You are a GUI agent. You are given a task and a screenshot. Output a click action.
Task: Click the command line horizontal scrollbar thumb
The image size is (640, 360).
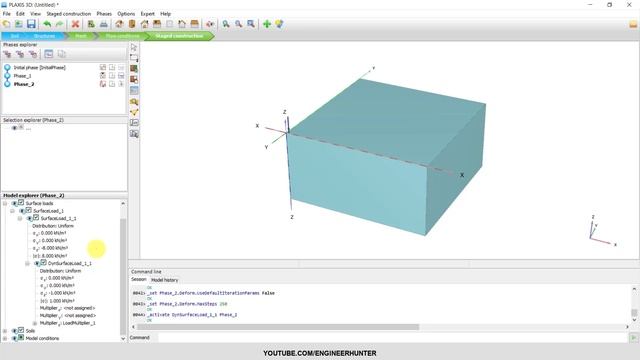click(x=278, y=327)
